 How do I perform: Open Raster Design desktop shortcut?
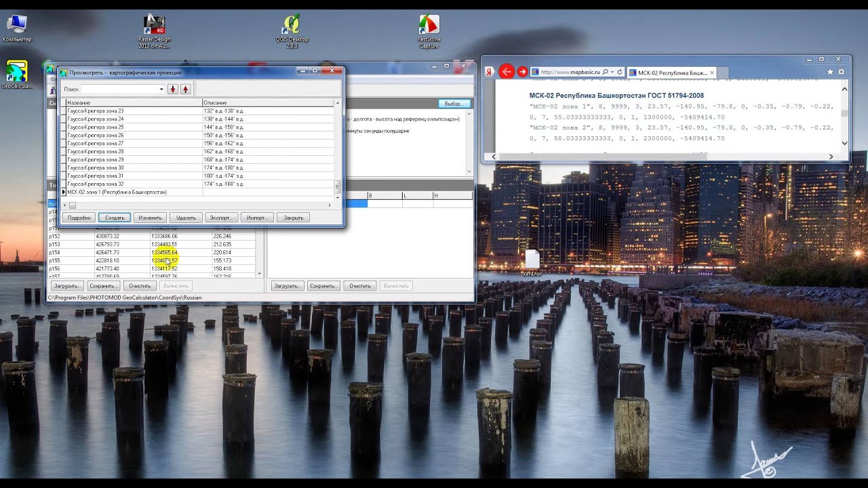tap(154, 32)
